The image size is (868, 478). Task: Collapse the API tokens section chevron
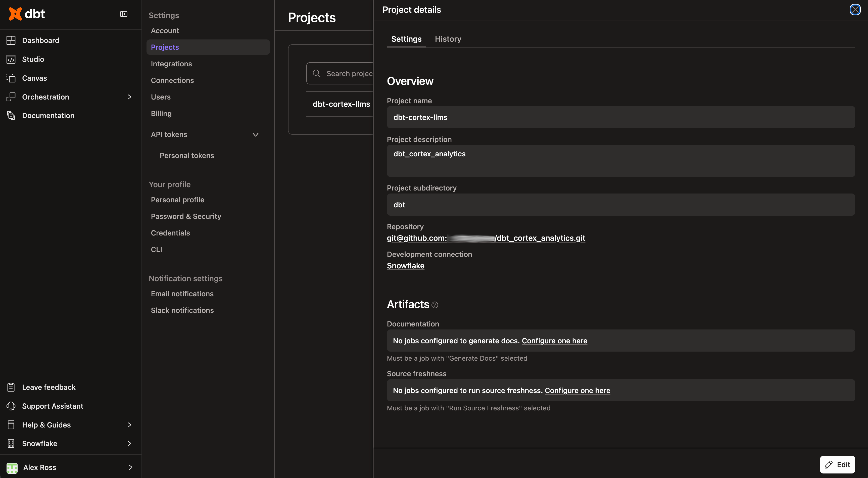pyautogui.click(x=255, y=134)
